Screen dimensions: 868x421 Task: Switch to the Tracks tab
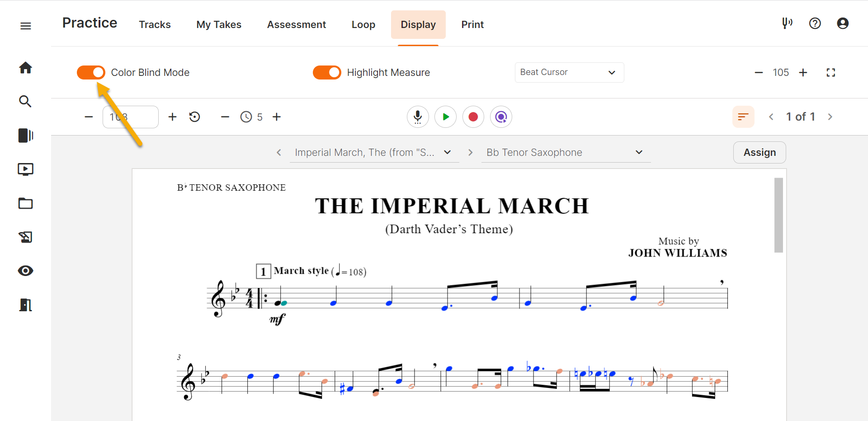pos(155,24)
